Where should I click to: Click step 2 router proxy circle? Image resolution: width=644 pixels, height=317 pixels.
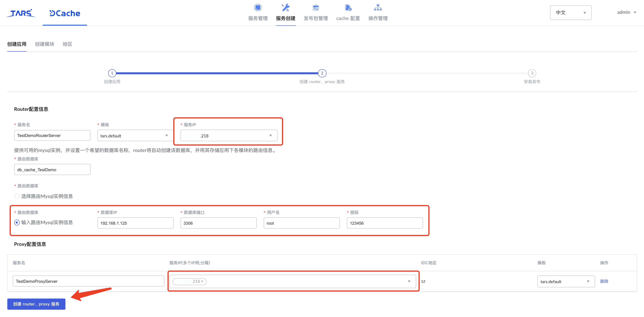322,73
